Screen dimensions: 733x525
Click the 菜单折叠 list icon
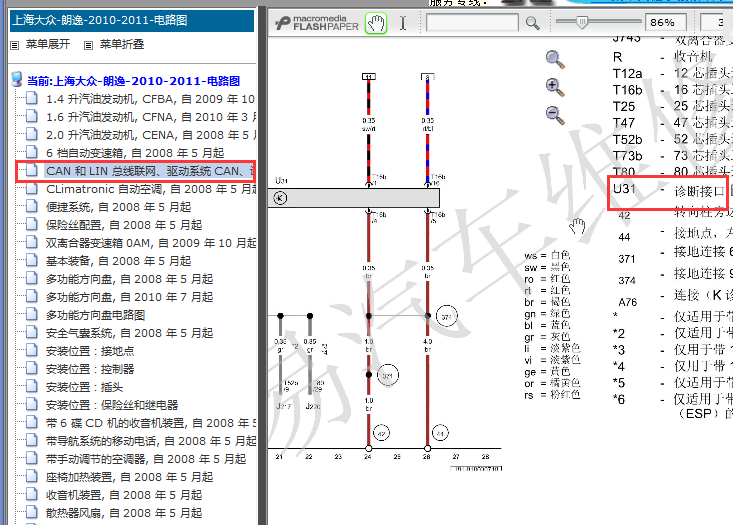88,45
